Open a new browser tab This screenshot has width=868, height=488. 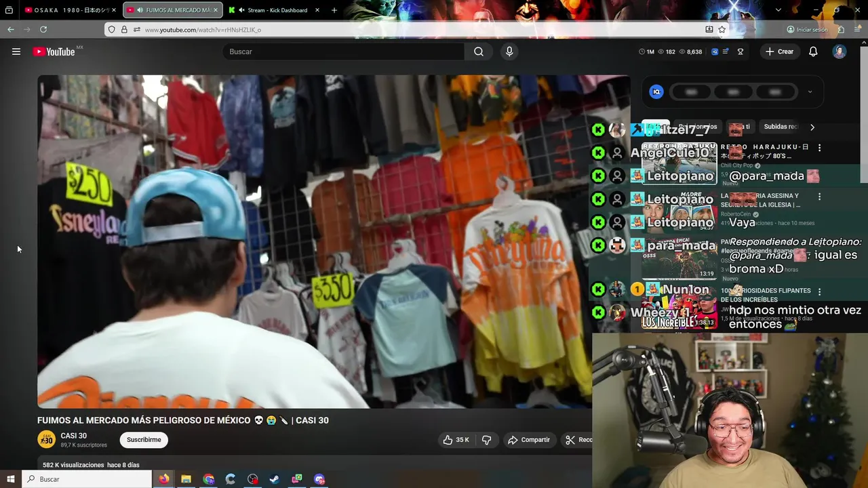[x=334, y=10]
